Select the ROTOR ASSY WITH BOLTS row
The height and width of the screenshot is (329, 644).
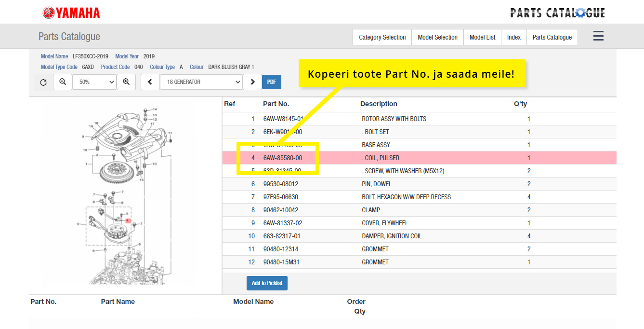(x=394, y=119)
